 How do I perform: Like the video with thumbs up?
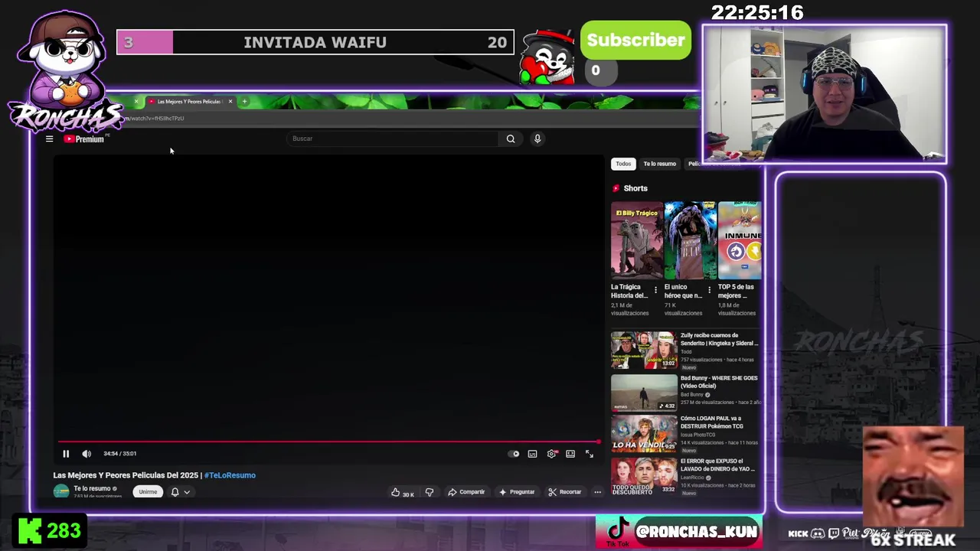click(x=403, y=492)
